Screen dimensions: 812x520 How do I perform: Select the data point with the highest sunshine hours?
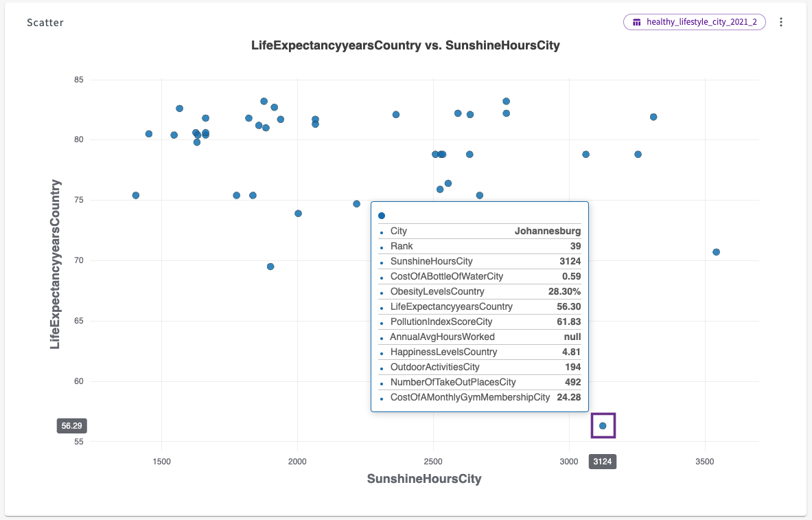[x=716, y=252]
